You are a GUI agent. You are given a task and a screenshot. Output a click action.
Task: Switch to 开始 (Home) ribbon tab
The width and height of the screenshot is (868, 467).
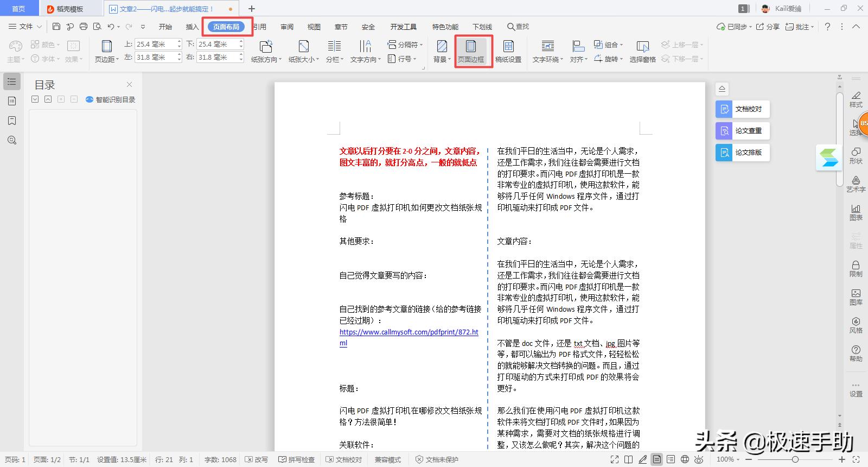tap(165, 27)
